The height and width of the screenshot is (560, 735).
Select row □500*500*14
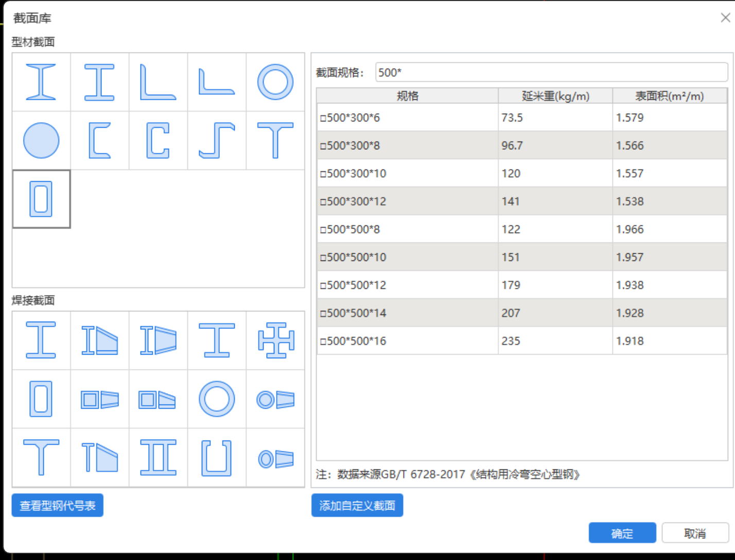coord(522,313)
